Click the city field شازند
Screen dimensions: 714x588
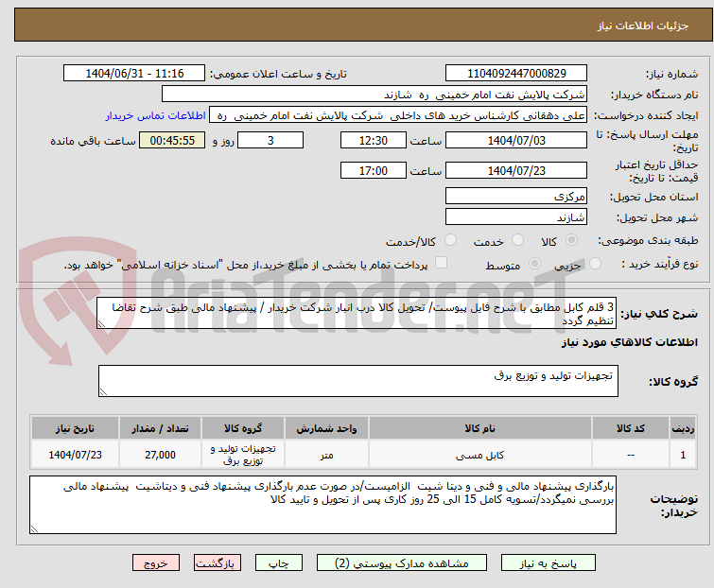[x=516, y=217]
